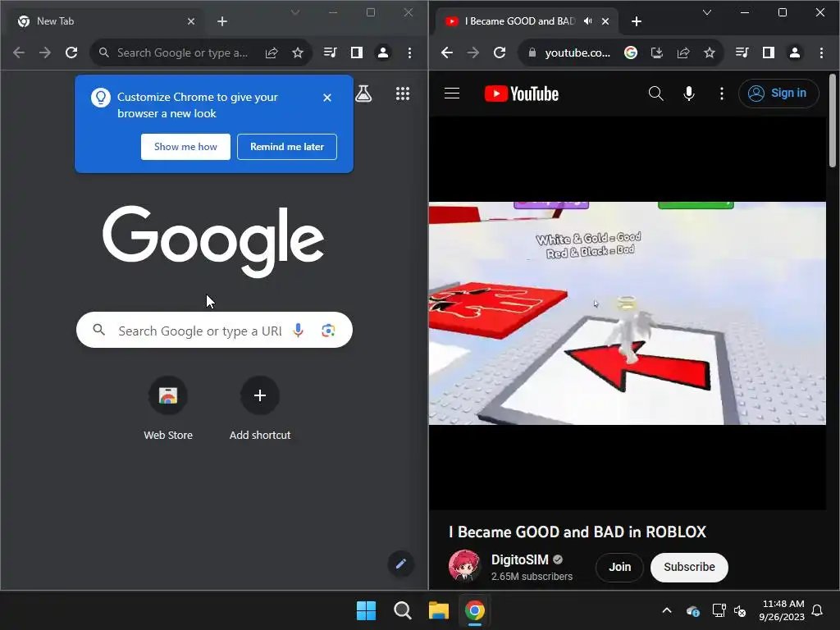Viewport: 840px width, 630px height.
Task: Click forward arrow in the left Chrome window
Action: pyautogui.click(x=45, y=52)
